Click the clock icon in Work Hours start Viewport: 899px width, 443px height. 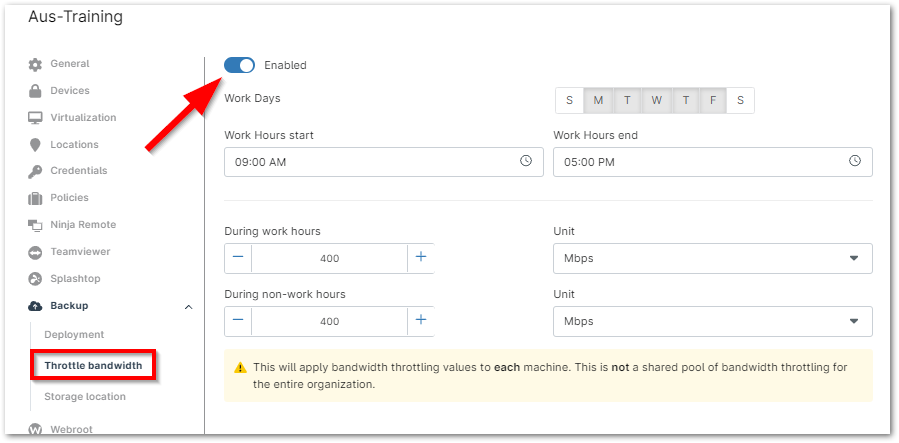526,161
